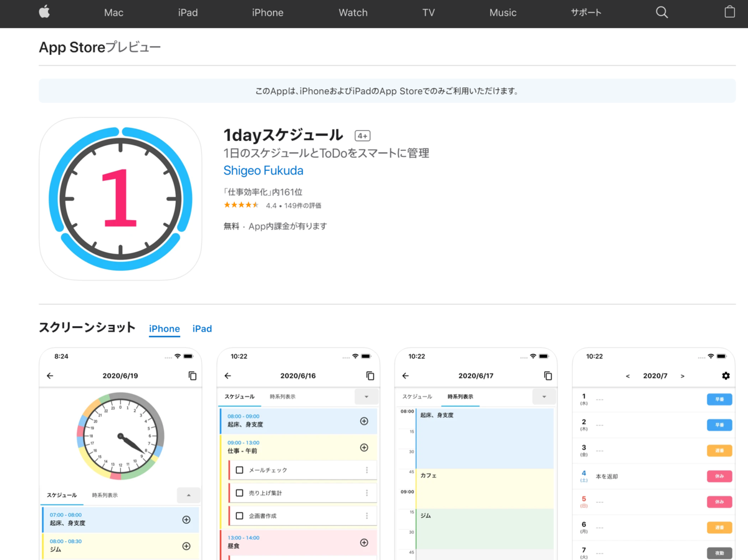The image size is (748, 560).
Task: Open dropdown arrow on 2020/6/17 screenshot
Action: [x=544, y=397]
